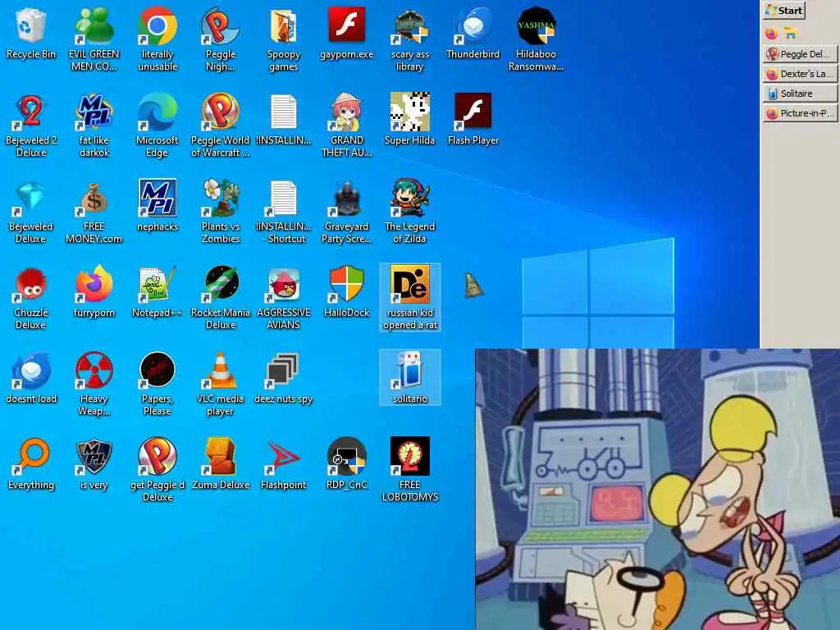Click the Start button

[x=784, y=10]
